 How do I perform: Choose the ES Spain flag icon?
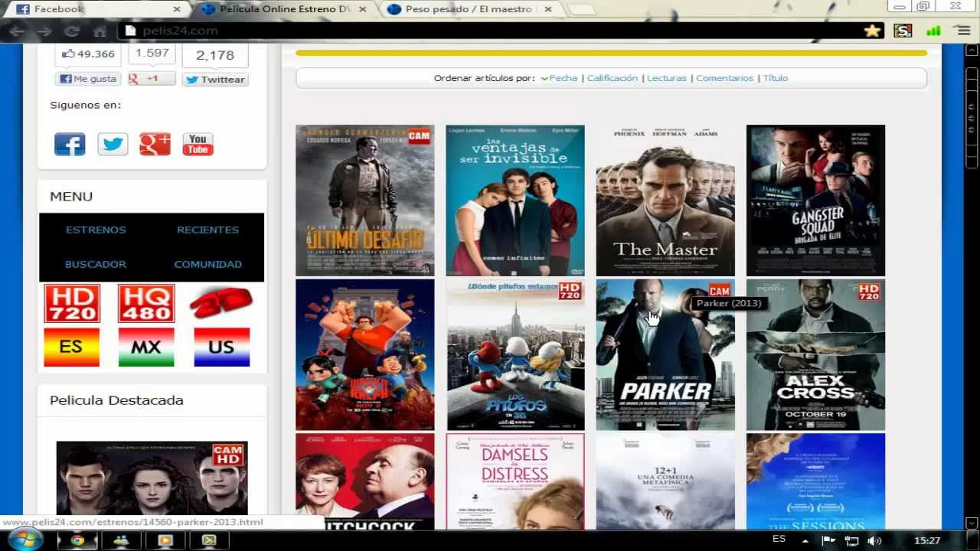click(71, 347)
